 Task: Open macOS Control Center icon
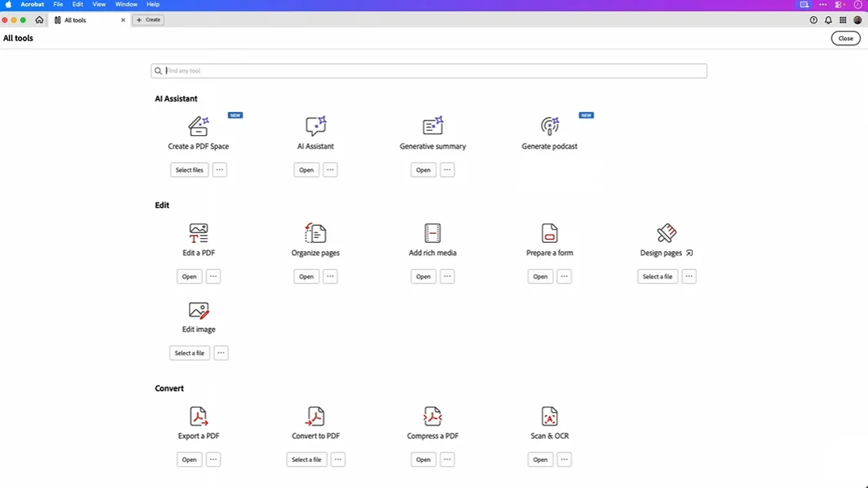[x=840, y=5]
